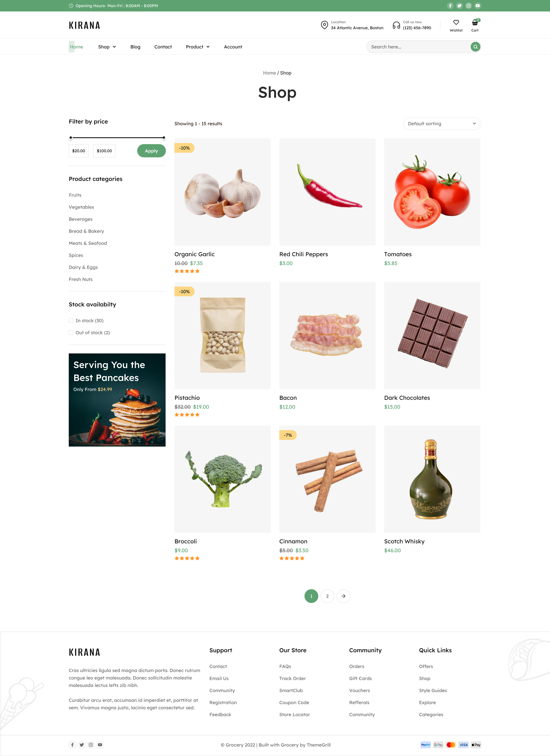
Task: Open the Default sorting dropdown
Action: 442,123
